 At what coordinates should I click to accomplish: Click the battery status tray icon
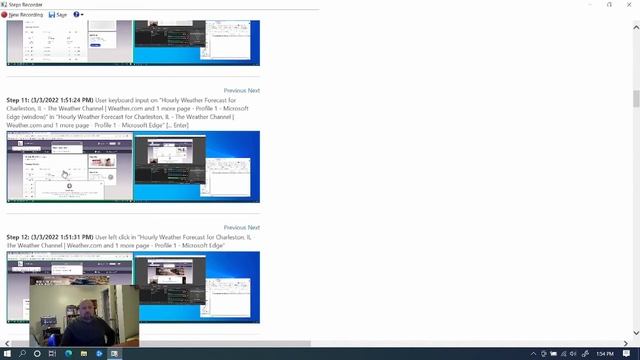553,354
